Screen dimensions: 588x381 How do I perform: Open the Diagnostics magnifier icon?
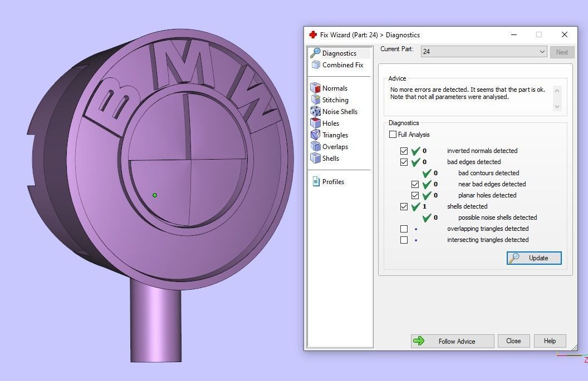(315, 53)
